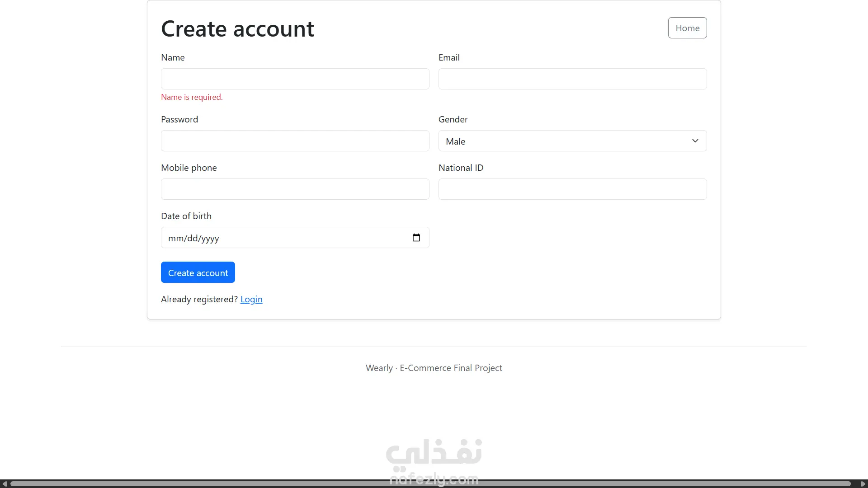
Task: Open the Gender select showing Male
Action: pos(572,141)
